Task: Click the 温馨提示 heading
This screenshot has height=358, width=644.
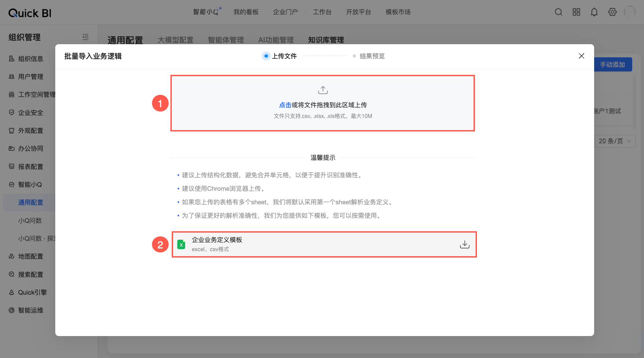Action: click(323, 158)
